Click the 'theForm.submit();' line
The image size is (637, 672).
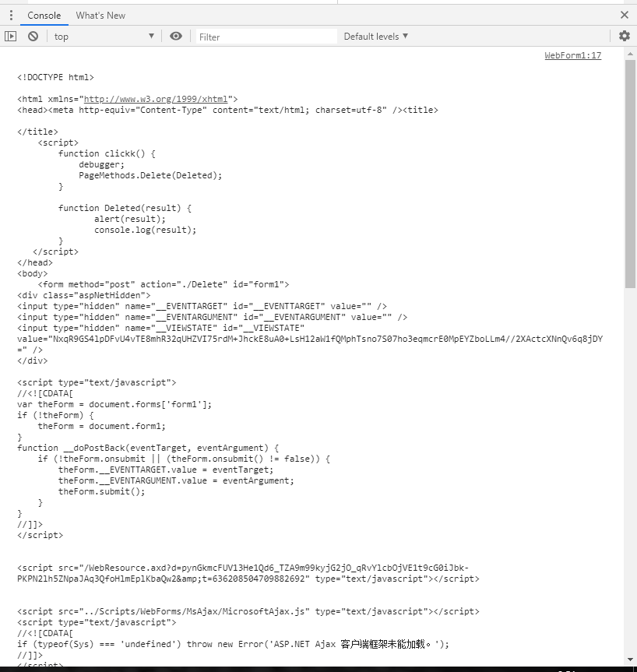(x=101, y=491)
